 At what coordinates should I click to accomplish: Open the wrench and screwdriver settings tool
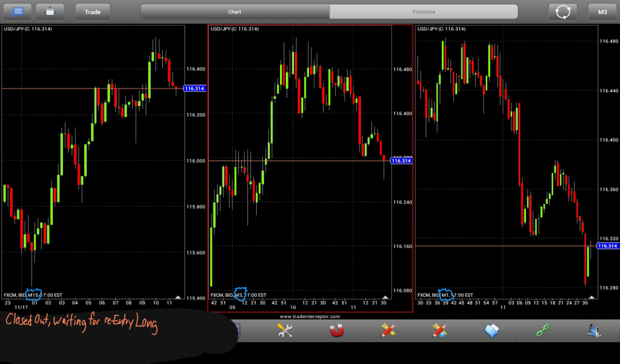click(285, 330)
